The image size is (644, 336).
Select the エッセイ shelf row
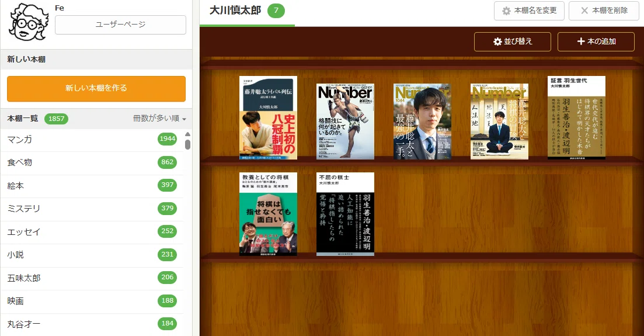[x=92, y=231]
